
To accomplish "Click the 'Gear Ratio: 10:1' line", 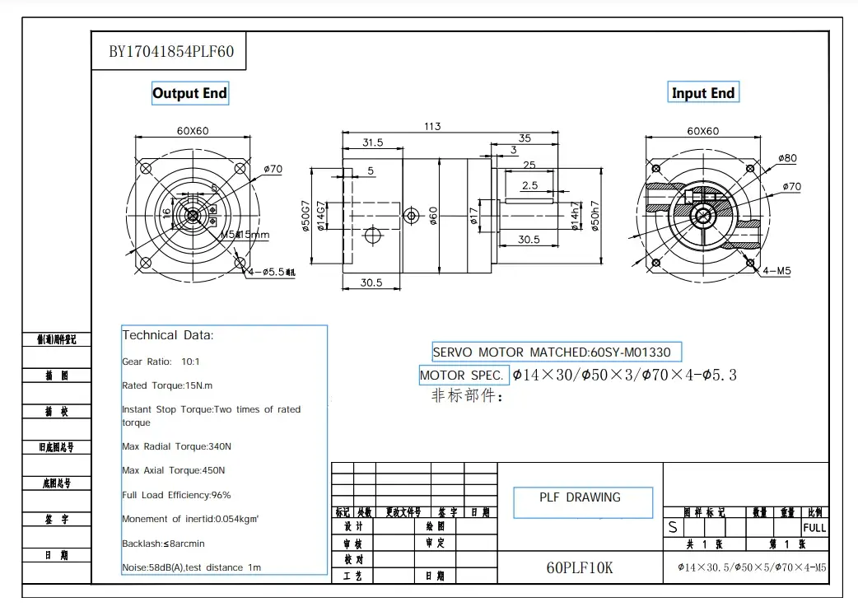I will coord(161,362).
